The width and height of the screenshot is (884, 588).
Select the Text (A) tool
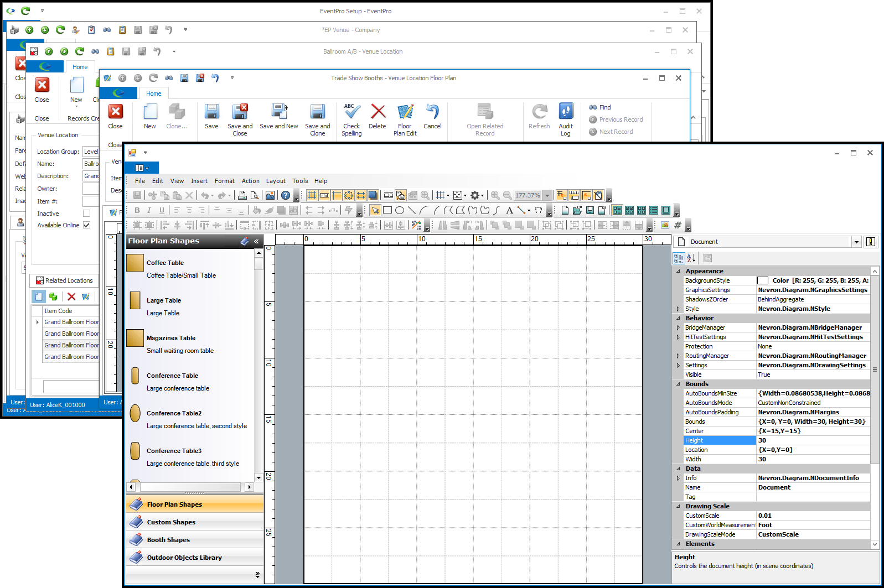pyautogui.click(x=509, y=210)
